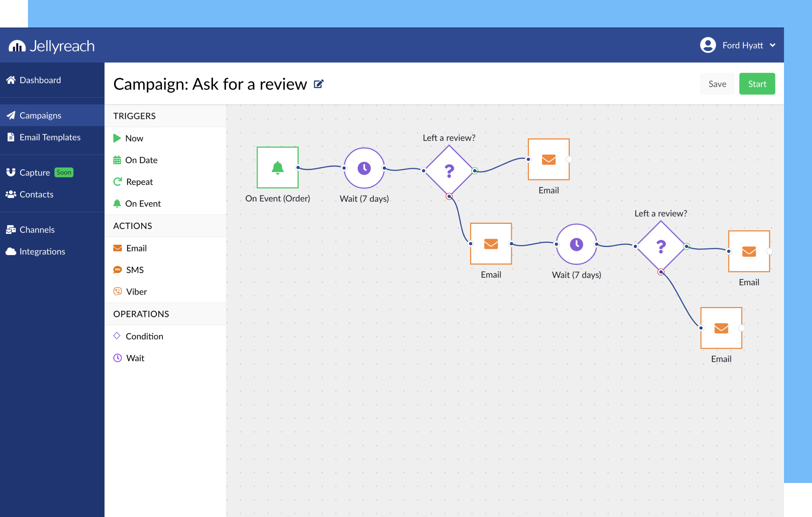Click the OPERATIONS section header
Viewport: 812px width, 517px height.
(x=165, y=314)
